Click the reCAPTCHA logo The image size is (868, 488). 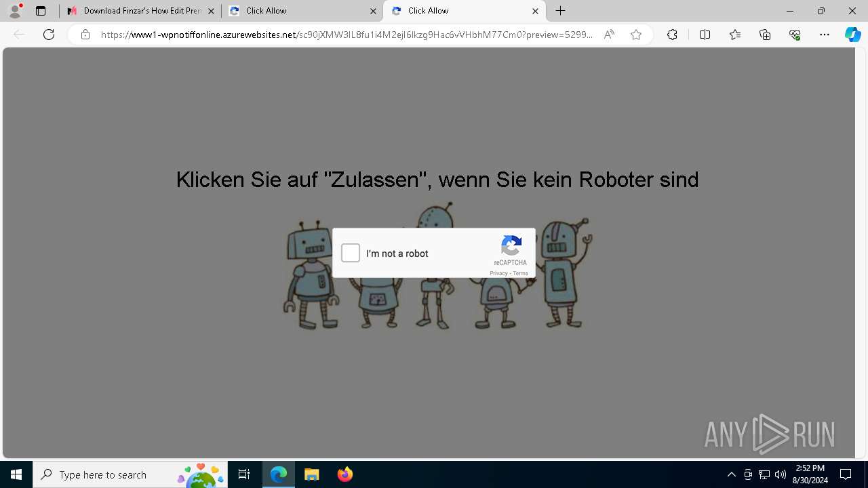point(511,246)
